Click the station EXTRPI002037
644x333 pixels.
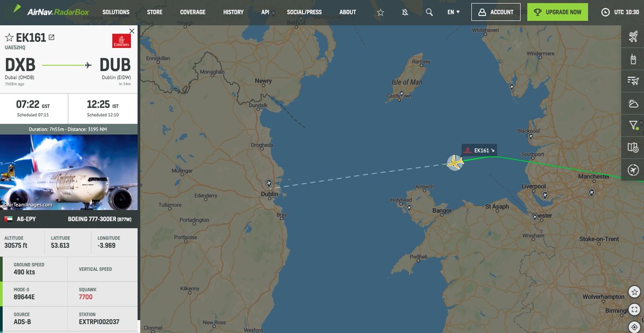pyautogui.click(x=99, y=322)
